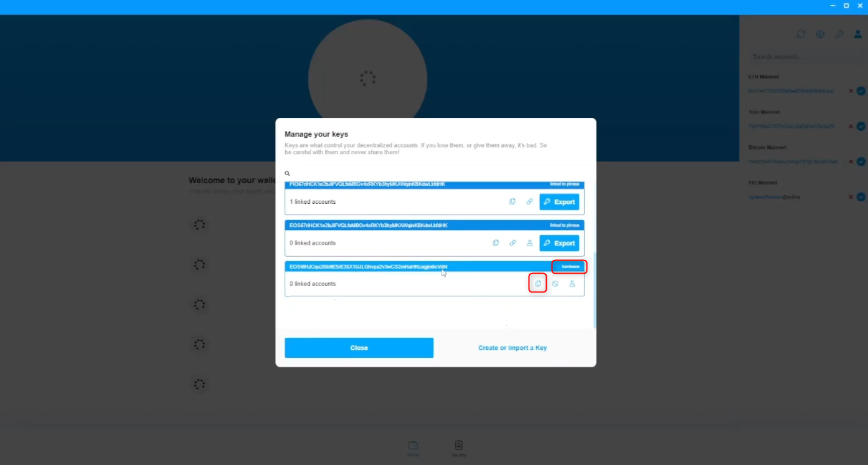Click the refresh icon in sidebar
This screenshot has width=868, height=465.
(x=801, y=34)
